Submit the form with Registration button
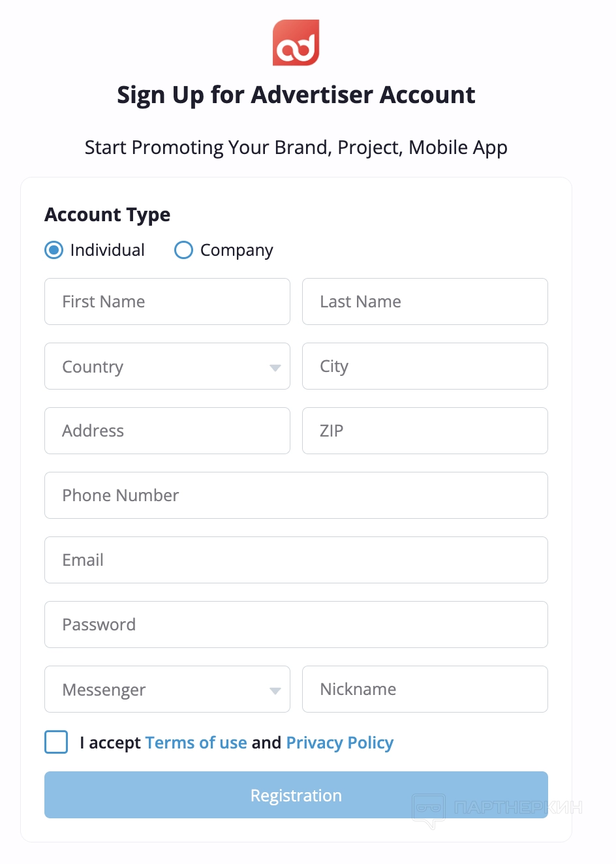 [296, 795]
